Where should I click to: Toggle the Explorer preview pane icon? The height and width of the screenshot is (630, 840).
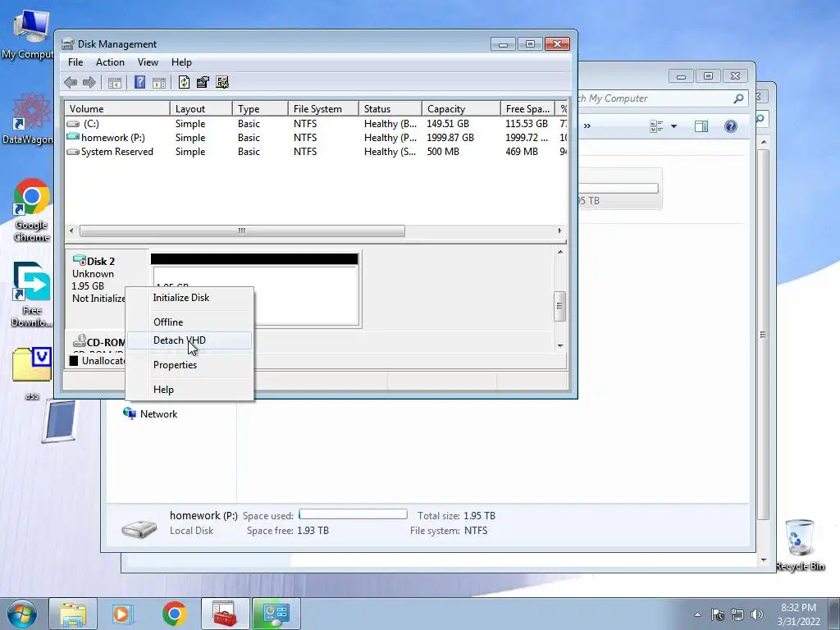point(701,126)
